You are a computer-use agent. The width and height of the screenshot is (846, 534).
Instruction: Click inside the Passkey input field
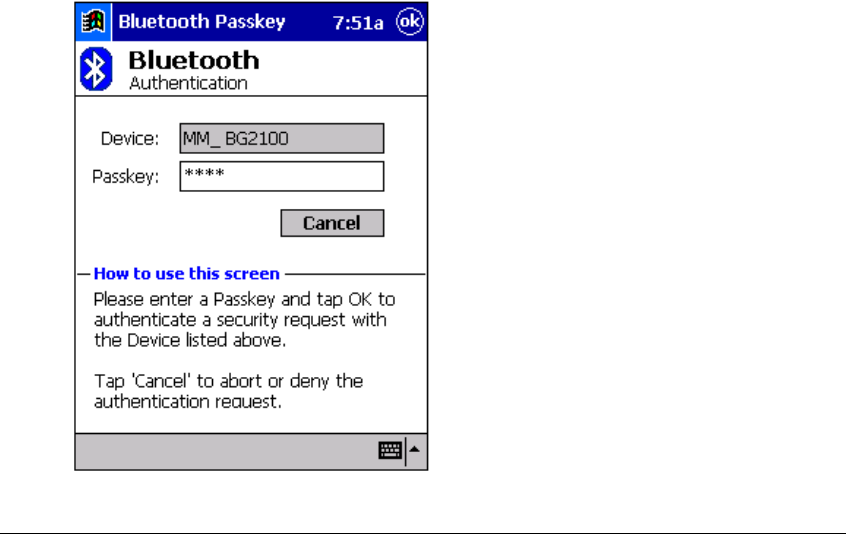(282, 176)
